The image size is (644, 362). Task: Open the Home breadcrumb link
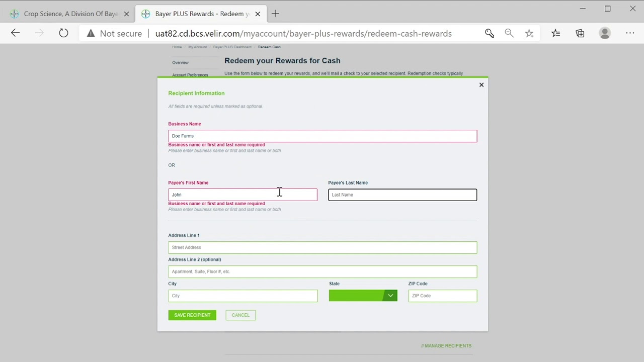[x=177, y=47]
